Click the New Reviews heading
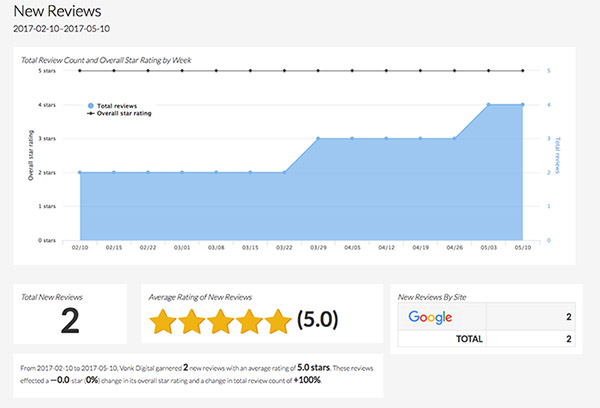Image resolution: width=600 pixels, height=408 pixels. point(57,11)
